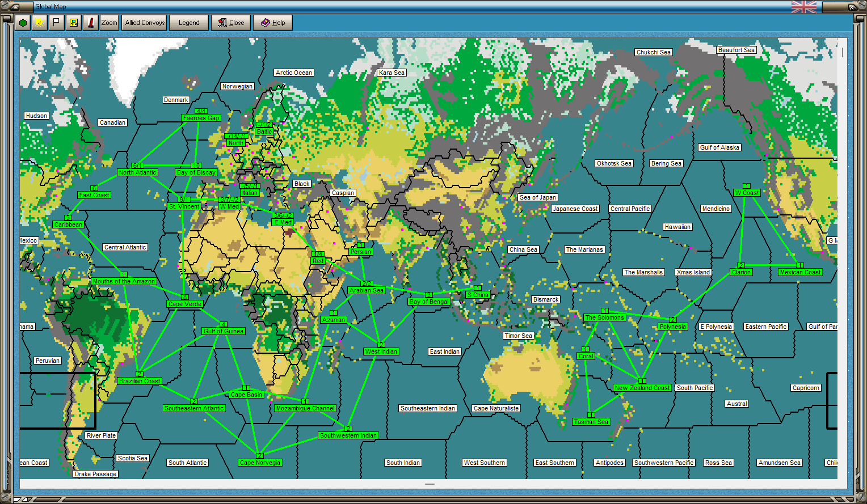Click the Baltic sea zone label
This screenshot has width=867, height=504.
[x=264, y=132]
